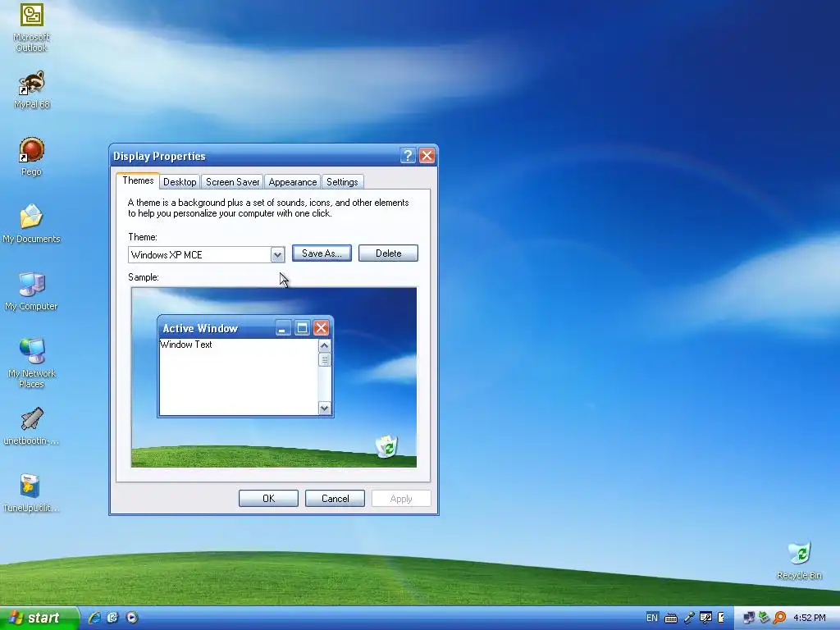The height and width of the screenshot is (630, 840).
Task: Click the microphone icon in language bar
Action: click(689, 619)
